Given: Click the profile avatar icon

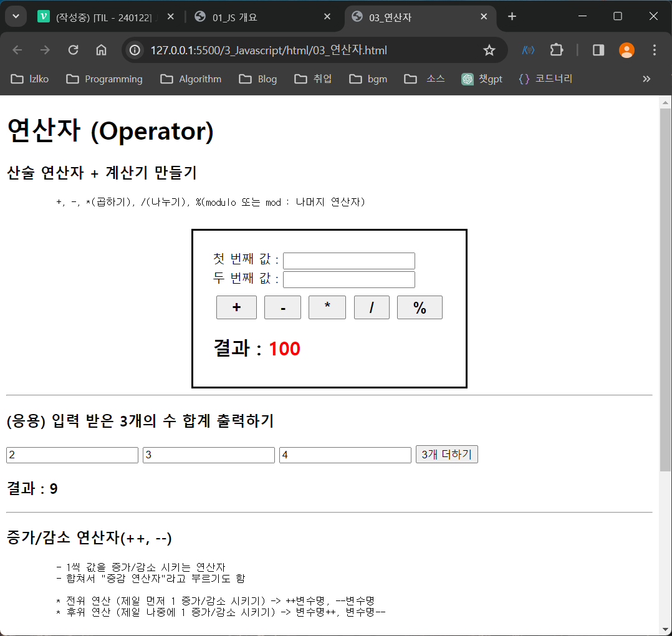Looking at the screenshot, I should [626, 51].
